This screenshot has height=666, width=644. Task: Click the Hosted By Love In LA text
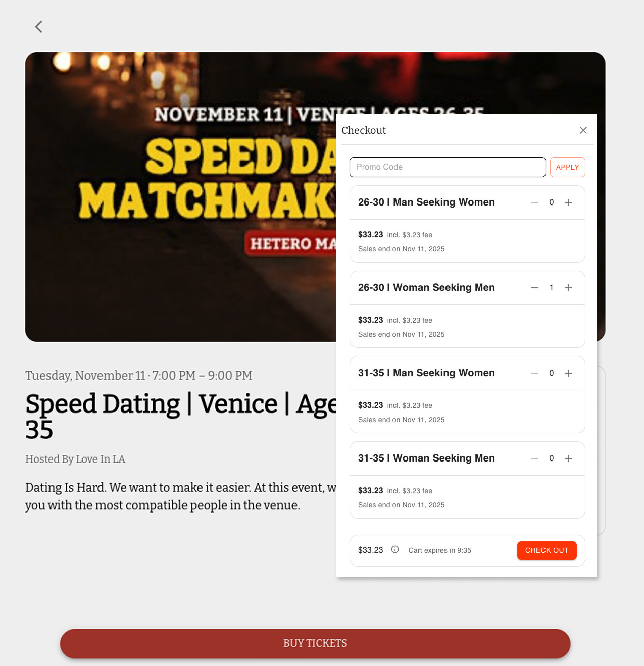[75, 459]
